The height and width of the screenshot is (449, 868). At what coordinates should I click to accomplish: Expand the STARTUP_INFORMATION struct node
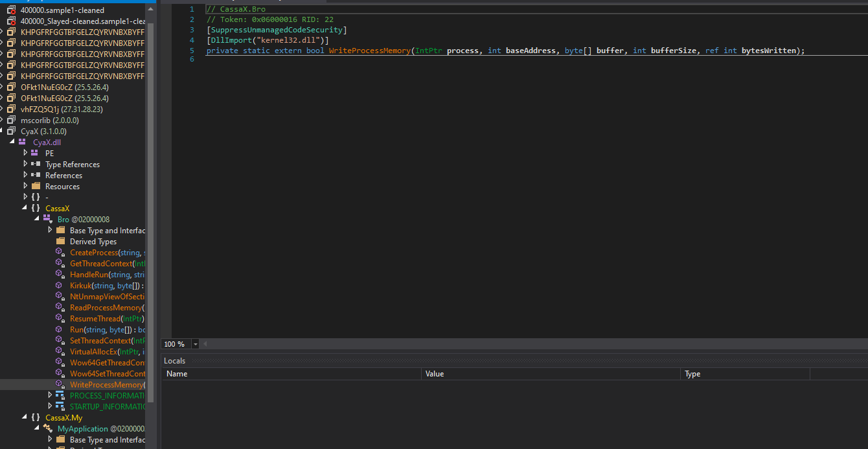(50, 407)
